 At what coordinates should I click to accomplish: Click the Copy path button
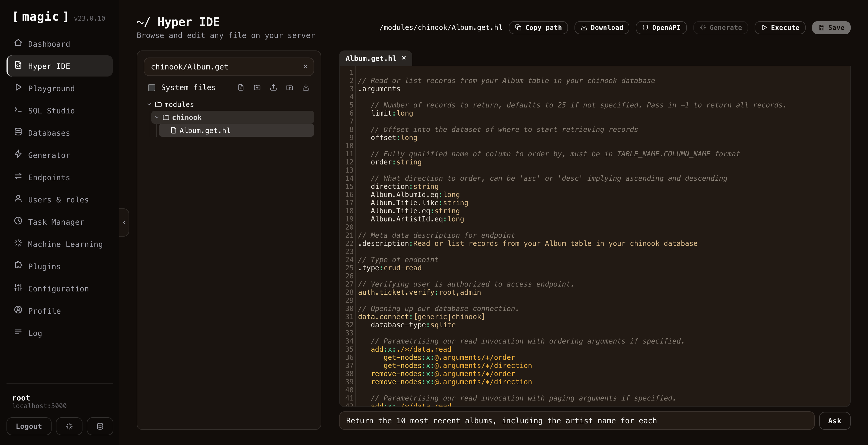(538, 28)
